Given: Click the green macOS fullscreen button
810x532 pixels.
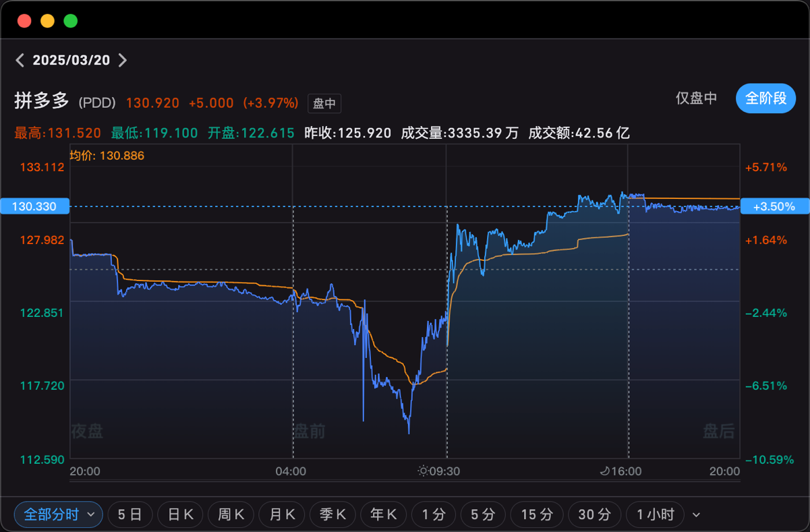Looking at the screenshot, I should pyautogui.click(x=70, y=21).
